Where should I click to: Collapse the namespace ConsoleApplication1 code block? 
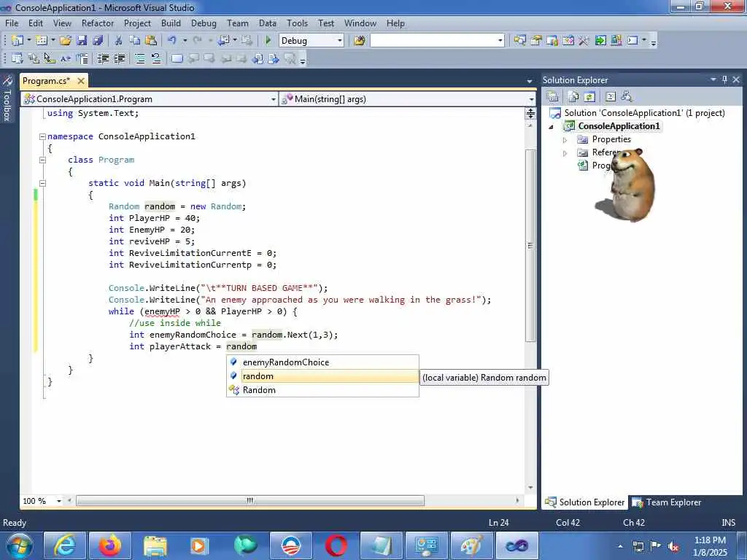coord(42,136)
